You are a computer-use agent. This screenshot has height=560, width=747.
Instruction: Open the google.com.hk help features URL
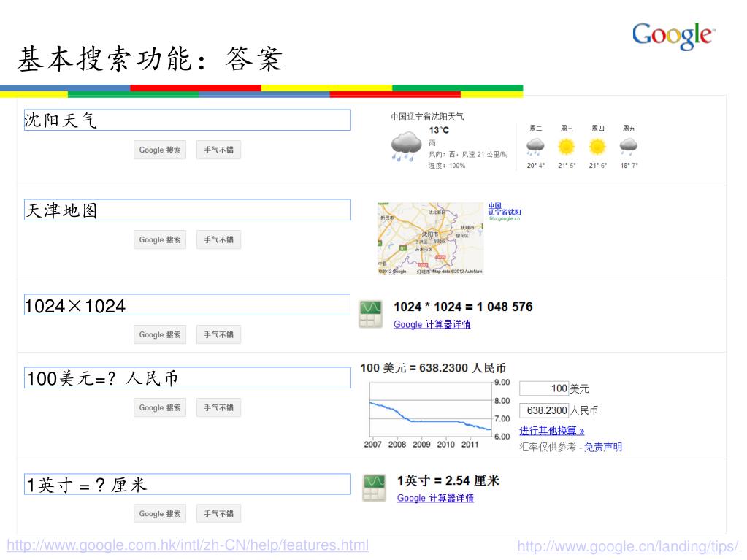click(x=188, y=545)
